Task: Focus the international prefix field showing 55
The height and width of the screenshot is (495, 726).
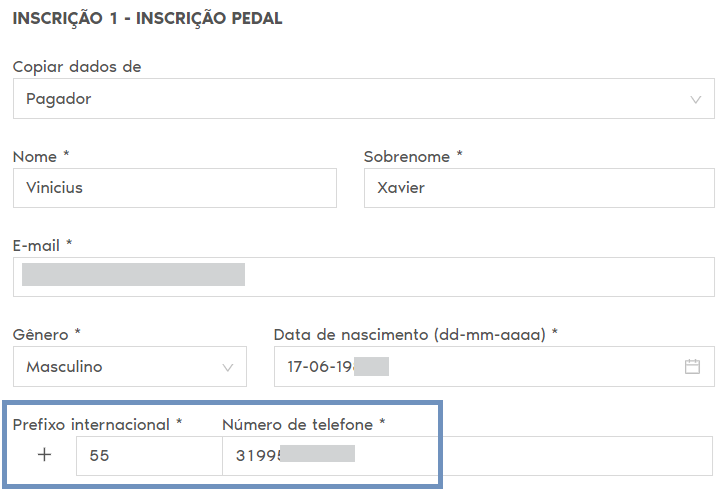Action: click(x=150, y=455)
